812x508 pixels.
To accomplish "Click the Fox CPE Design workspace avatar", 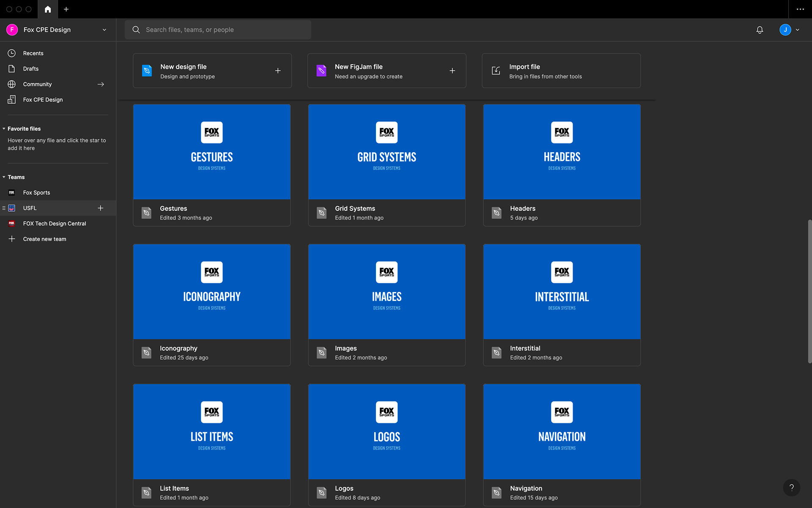I will 12,30.
